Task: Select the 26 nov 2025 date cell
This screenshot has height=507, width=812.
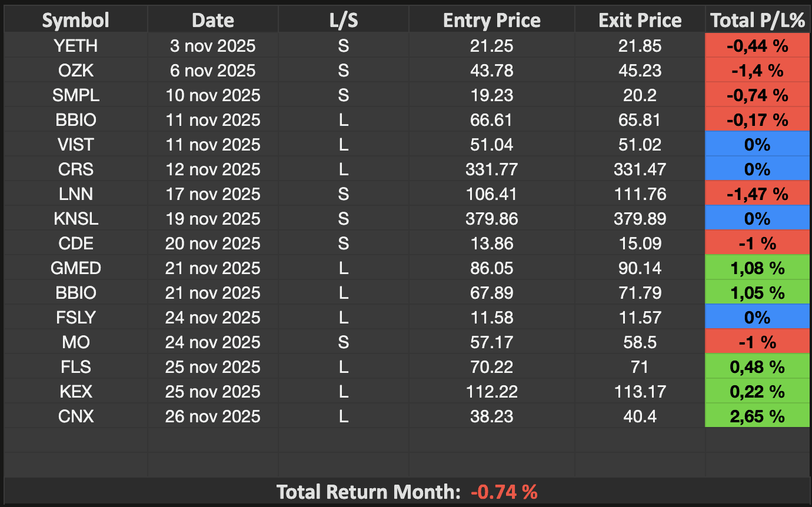Action: (213, 416)
